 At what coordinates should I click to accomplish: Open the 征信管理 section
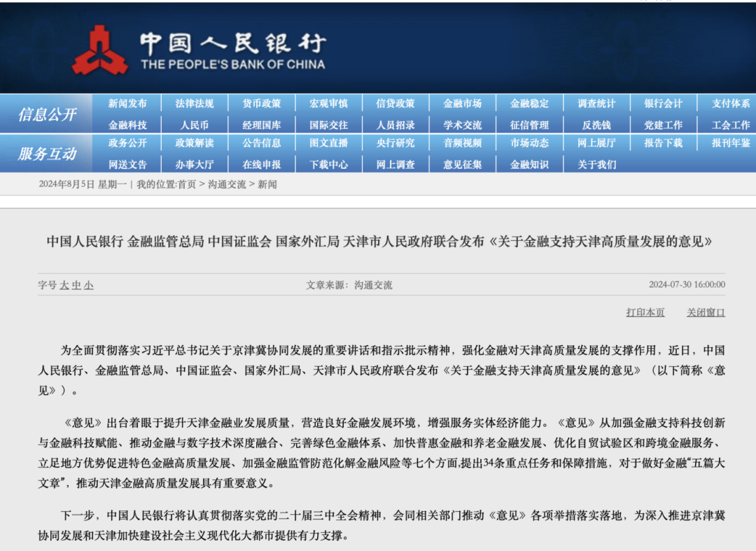529,125
